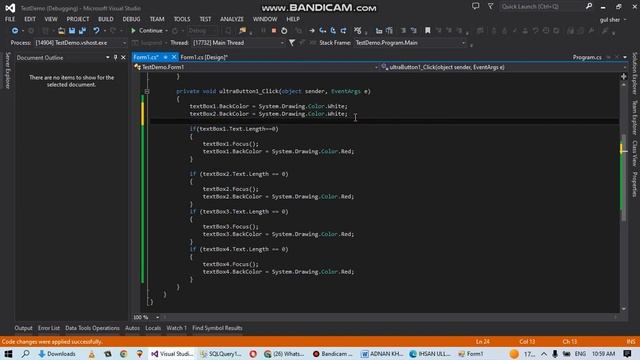Open the Process dropdown showing TestDemo.vshost.exe
Screen dimensions: 640x360
coord(80,43)
